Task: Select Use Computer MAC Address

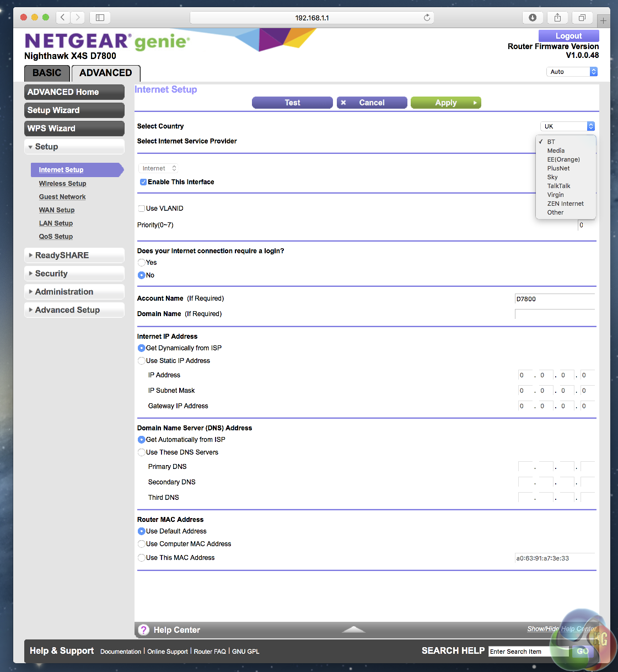Action: pyautogui.click(x=142, y=544)
